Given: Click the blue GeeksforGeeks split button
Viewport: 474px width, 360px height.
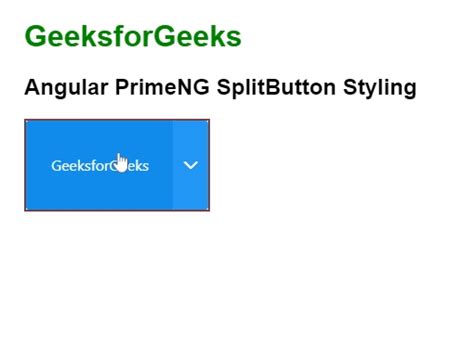Looking at the screenshot, I should pos(99,165).
